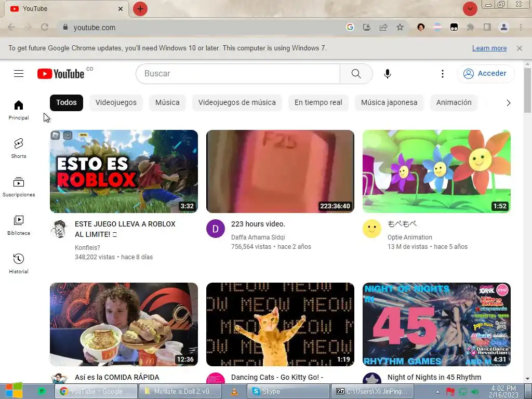Open Daffa Arhama Sidqi channel name

point(258,237)
